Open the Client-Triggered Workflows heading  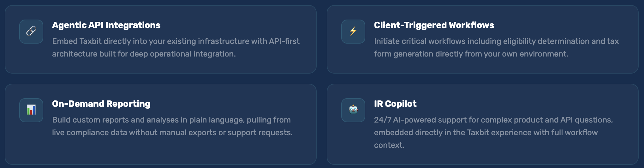[434, 25]
